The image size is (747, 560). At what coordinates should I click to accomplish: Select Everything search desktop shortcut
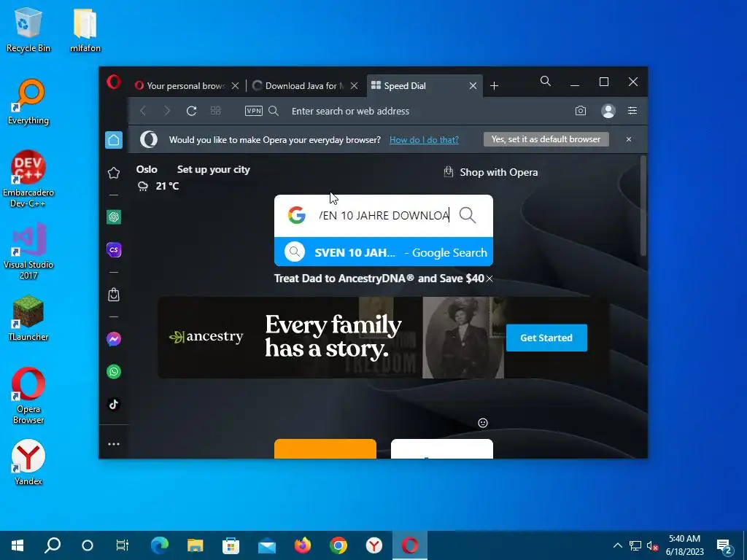click(x=28, y=102)
